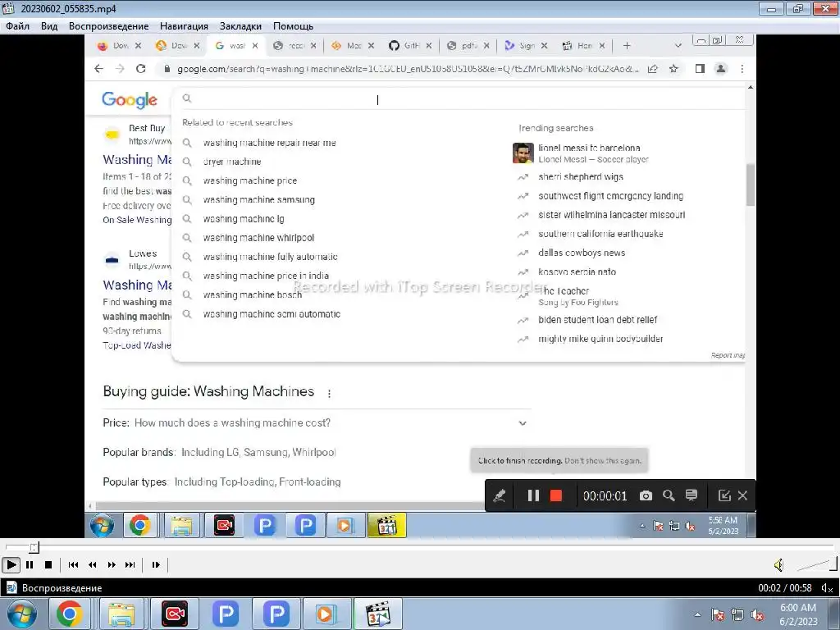Expand Chrome tab search chevron
This screenshot has height=630, width=840.
(x=678, y=46)
